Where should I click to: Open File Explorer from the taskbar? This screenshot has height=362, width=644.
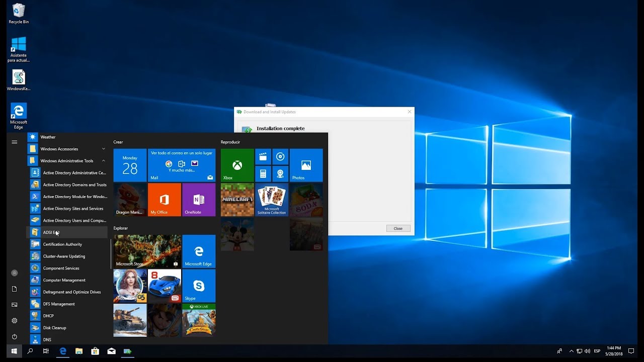tap(78, 351)
